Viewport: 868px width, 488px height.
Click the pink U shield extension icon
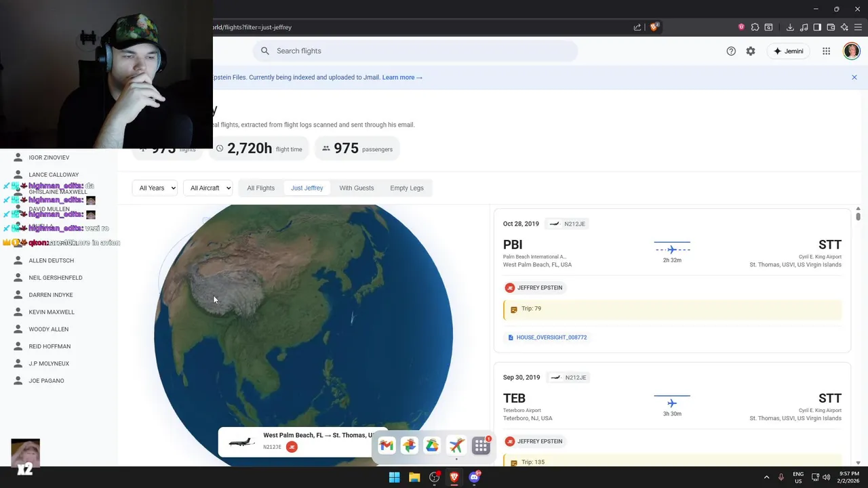(741, 27)
